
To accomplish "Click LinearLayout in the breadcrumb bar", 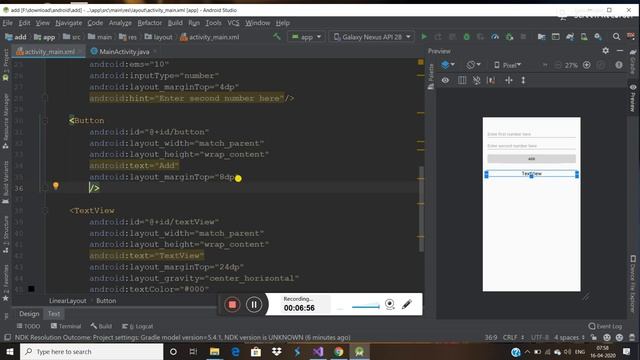I will [67, 301].
